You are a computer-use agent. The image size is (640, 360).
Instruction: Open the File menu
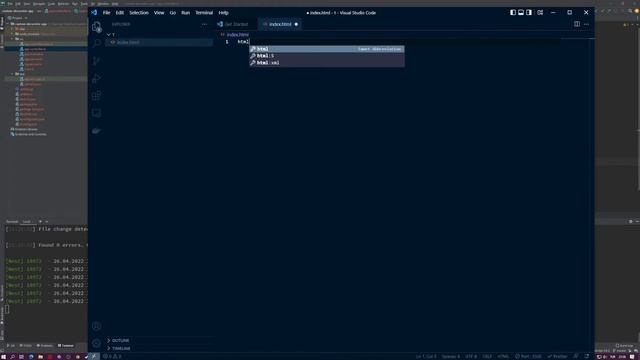tap(107, 13)
